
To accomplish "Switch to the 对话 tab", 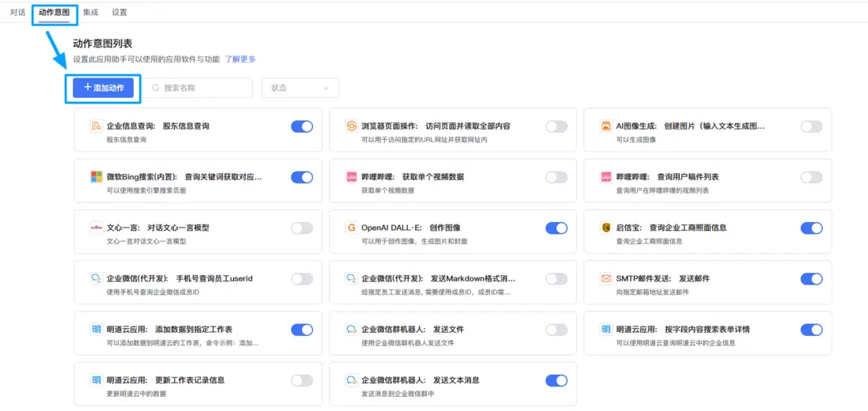I will 17,12.
